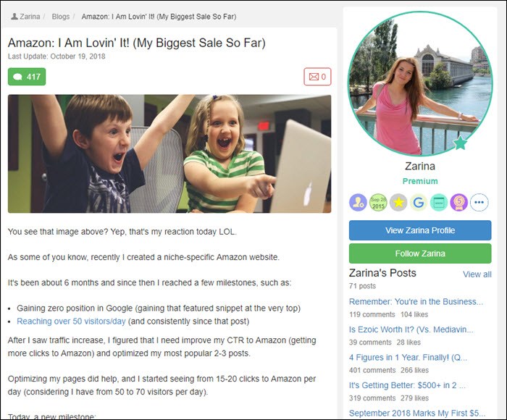The height and width of the screenshot is (420, 507).
Task: Click the Follow Zarina button
Action: click(420, 253)
